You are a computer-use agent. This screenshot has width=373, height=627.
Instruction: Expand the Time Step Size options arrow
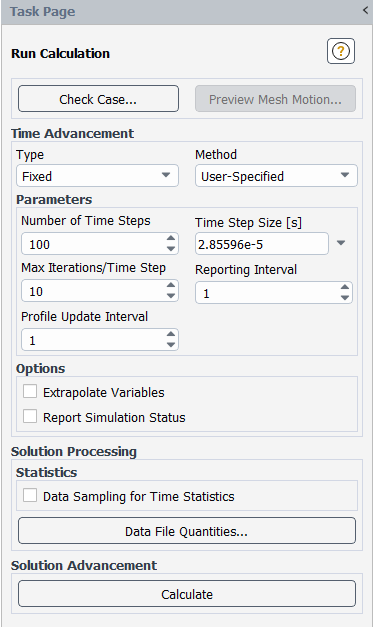tap(341, 243)
